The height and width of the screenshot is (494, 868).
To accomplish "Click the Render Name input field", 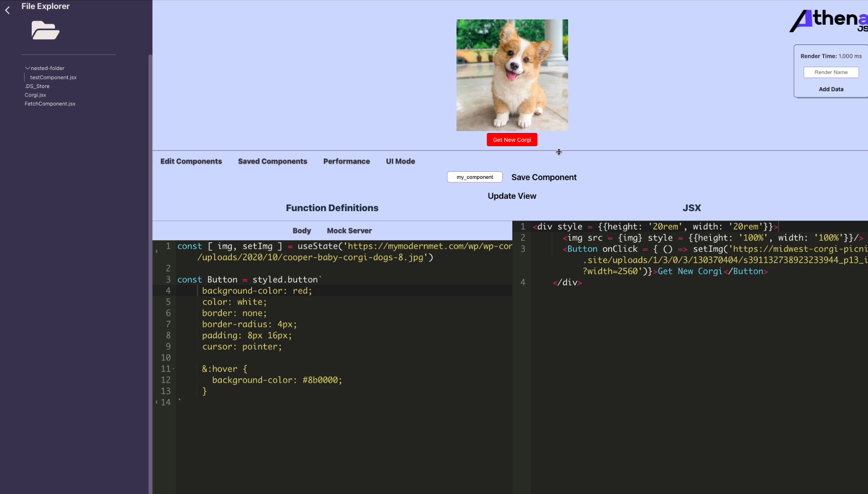I will pyautogui.click(x=831, y=72).
